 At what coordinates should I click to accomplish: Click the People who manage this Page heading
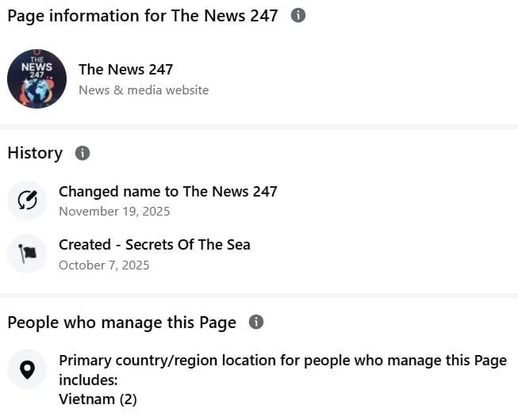(121, 323)
